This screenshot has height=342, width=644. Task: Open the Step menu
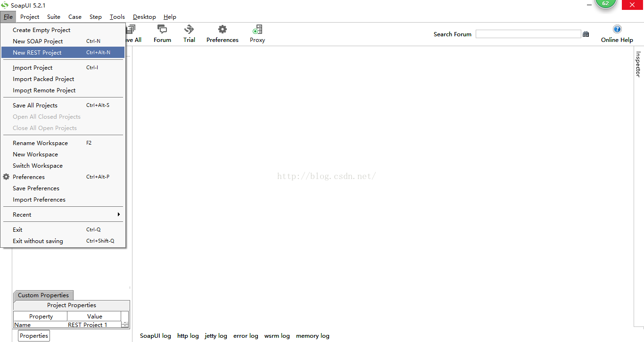point(96,16)
